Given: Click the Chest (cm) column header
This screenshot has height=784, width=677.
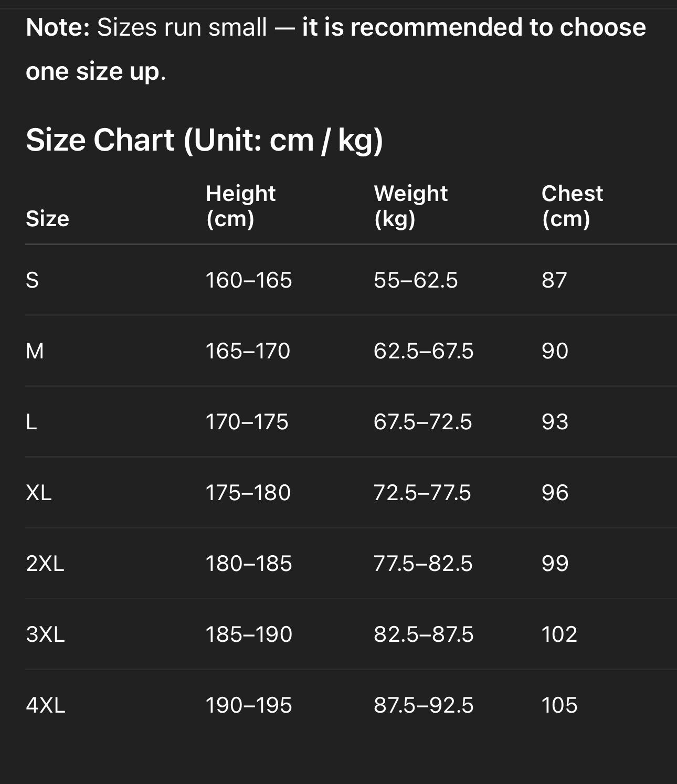Looking at the screenshot, I should pyautogui.click(x=572, y=206).
